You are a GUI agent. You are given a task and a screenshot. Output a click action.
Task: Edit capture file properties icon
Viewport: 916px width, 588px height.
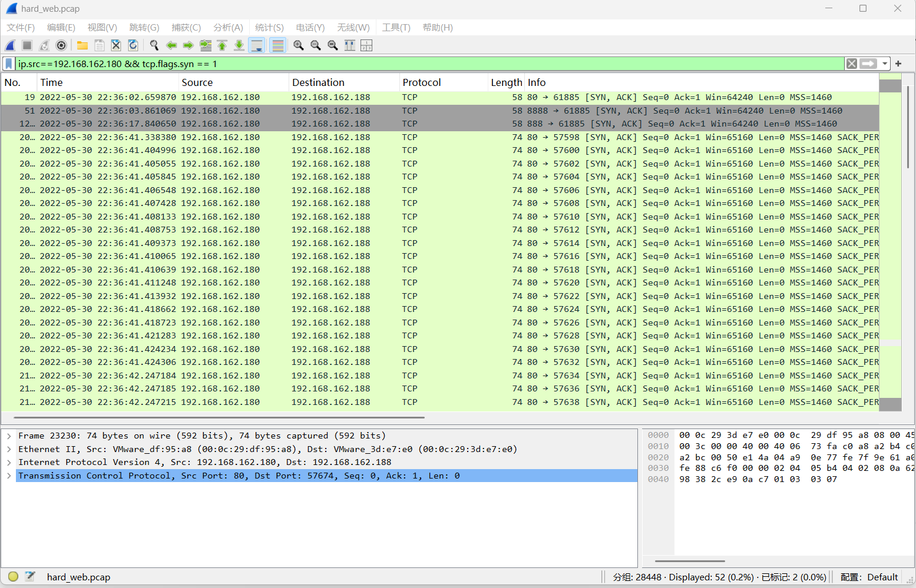tap(30, 577)
